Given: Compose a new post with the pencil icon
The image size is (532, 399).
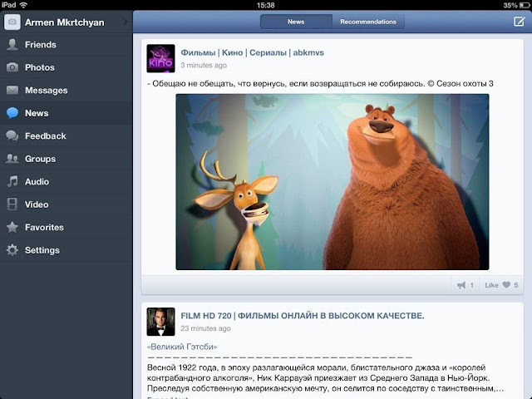Looking at the screenshot, I should pyautogui.click(x=519, y=22).
